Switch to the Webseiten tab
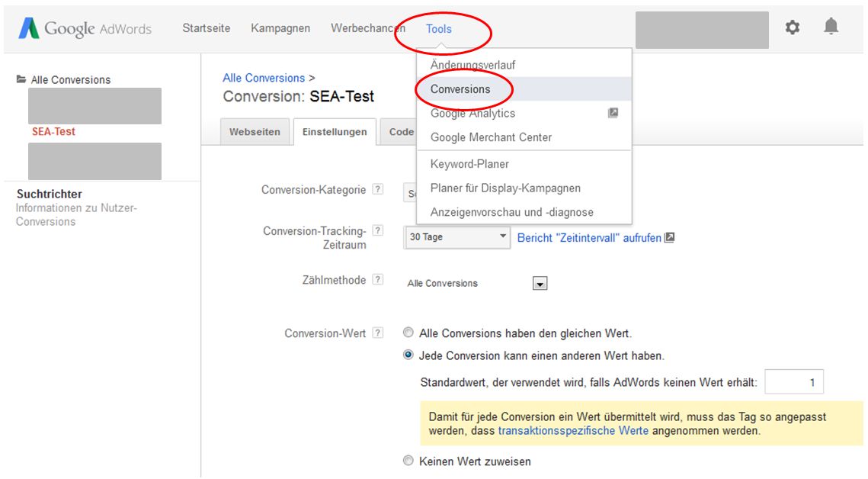Viewport: 868px width, 479px height. tap(255, 131)
